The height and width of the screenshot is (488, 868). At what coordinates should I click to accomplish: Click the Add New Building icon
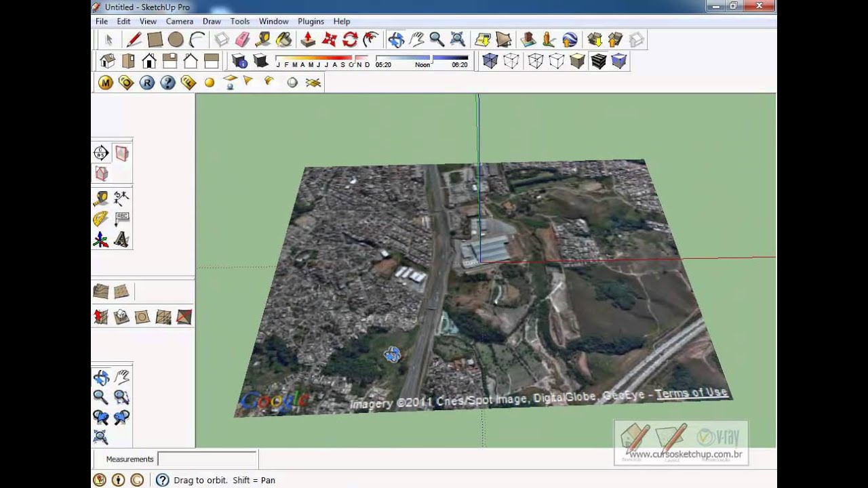[528, 40]
